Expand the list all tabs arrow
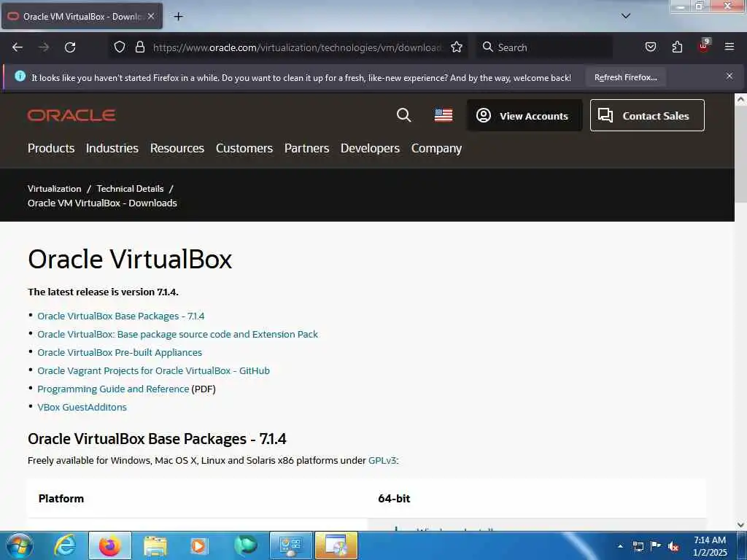The width and height of the screenshot is (747, 560). pyautogui.click(x=626, y=16)
